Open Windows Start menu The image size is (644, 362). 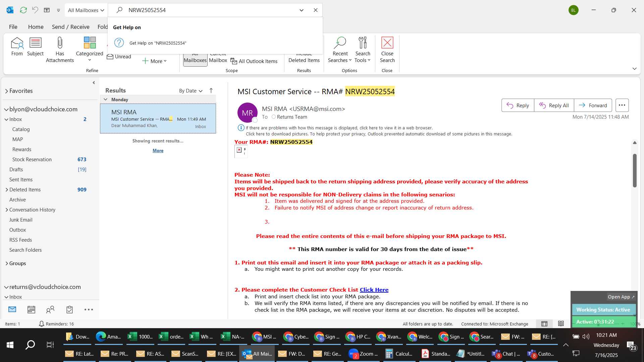[x=10, y=345]
